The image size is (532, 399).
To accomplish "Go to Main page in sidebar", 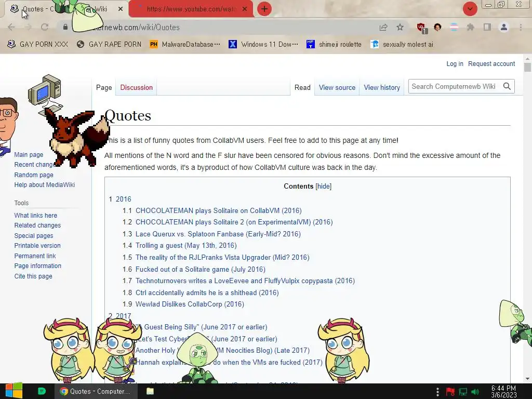I will tap(29, 155).
